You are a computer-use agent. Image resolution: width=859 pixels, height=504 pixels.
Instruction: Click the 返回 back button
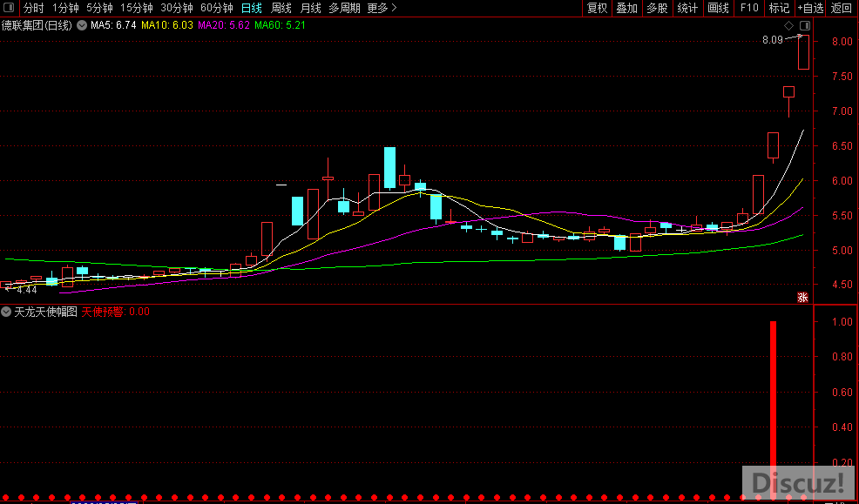pos(842,8)
